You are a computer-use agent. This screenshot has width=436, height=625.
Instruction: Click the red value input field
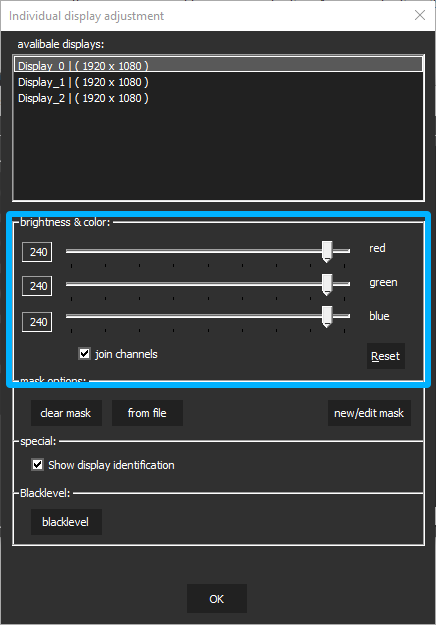click(37, 252)
